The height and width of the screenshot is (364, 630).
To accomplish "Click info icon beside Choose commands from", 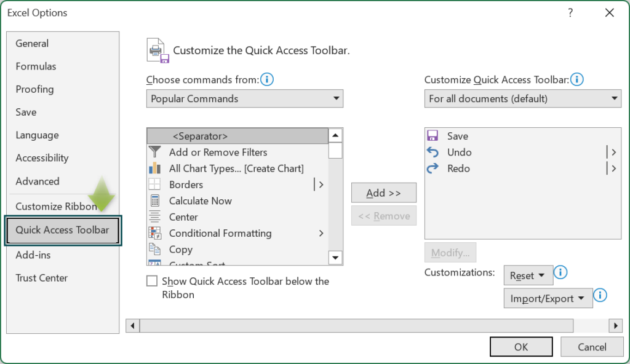I will pyautogui.click(x=267, y=79).
